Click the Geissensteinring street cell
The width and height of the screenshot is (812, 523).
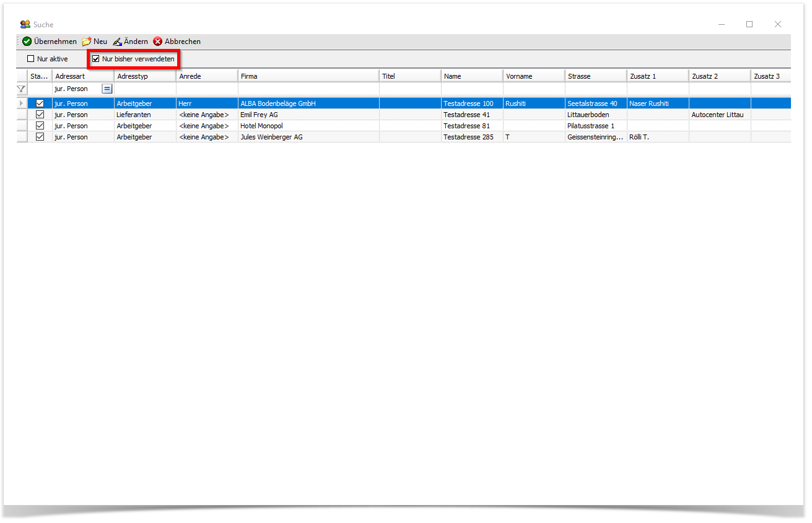pyautogui.click(x=596, y=137)
